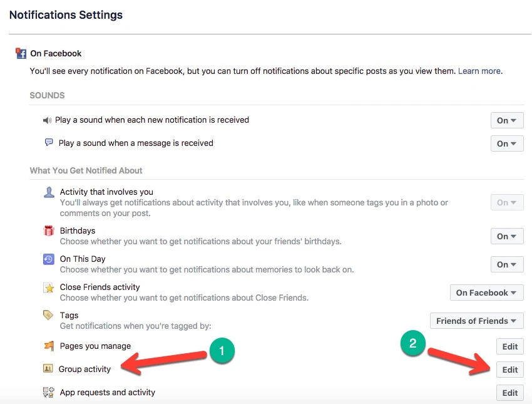This screenshot has width=532, height=404.
Task: Click Edit for Group activity
Action: pos(509,370)
